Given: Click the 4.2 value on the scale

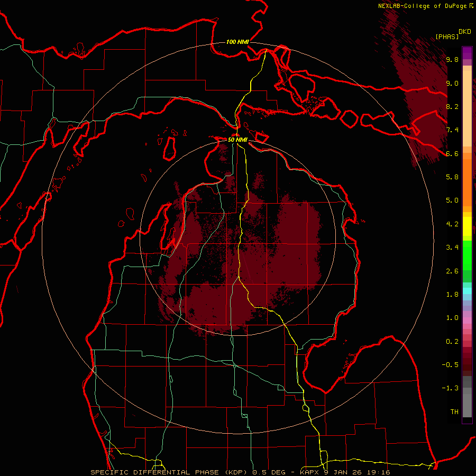Looking at the screenshot, I should [452, 224].
